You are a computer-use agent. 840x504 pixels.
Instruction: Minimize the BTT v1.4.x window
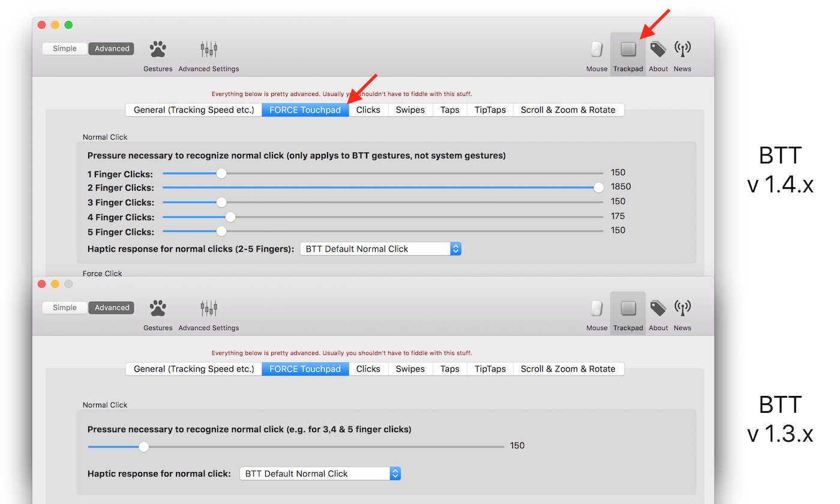tap(55, 25)
